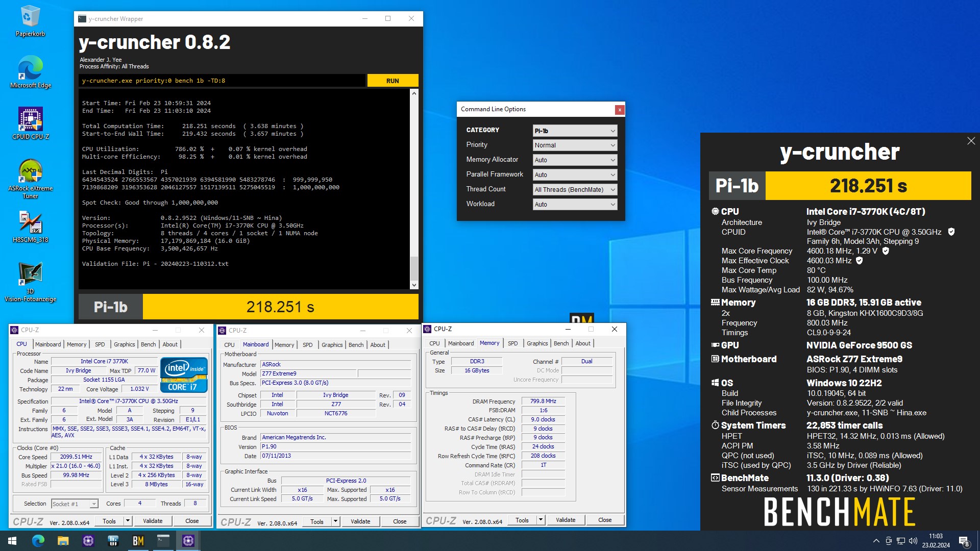Click the DRAM Frequency 799.8 MHz value
Screen dimensions: 980x551
pyautogui.click(x=543, y=402)
